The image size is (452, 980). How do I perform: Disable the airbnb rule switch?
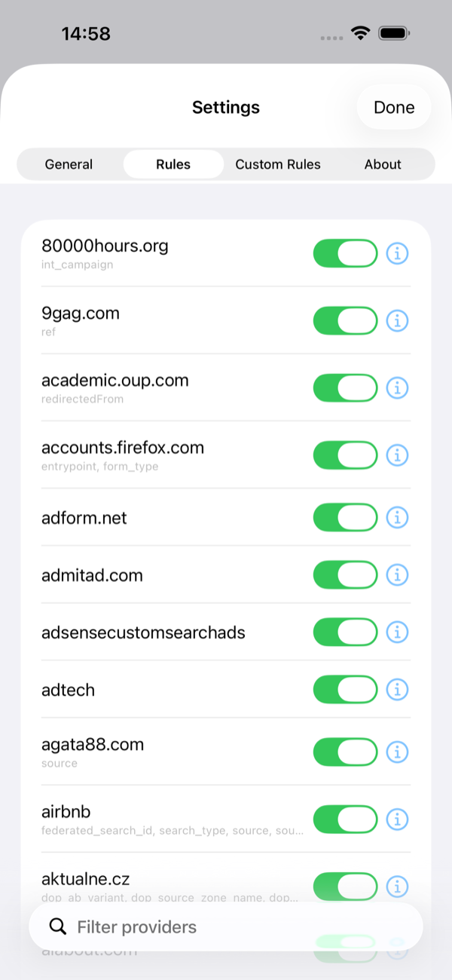coord(345,819)
